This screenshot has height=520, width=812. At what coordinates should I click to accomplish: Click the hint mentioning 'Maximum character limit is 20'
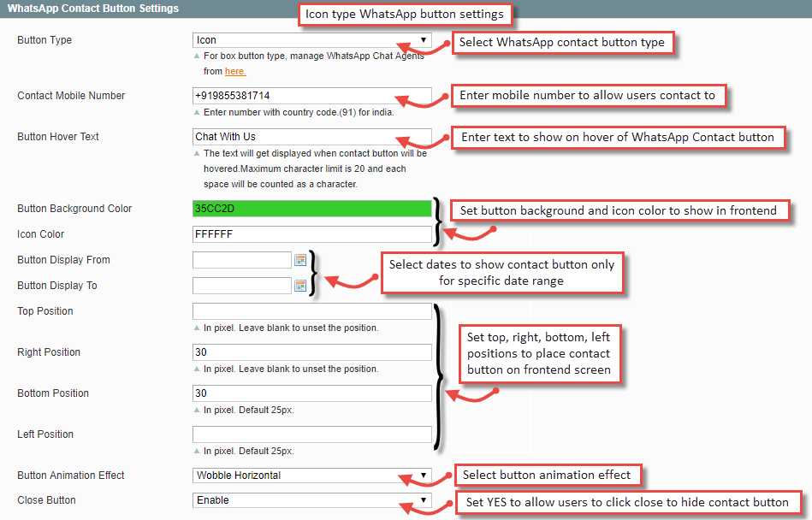coord(315,168)
